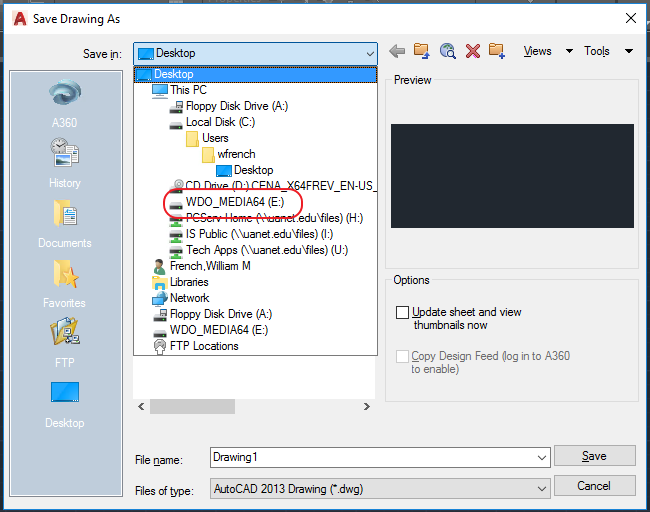Open the History shortcut in sidebar
Viewport: 650px width, 512px height.
[x=65, y=164]
